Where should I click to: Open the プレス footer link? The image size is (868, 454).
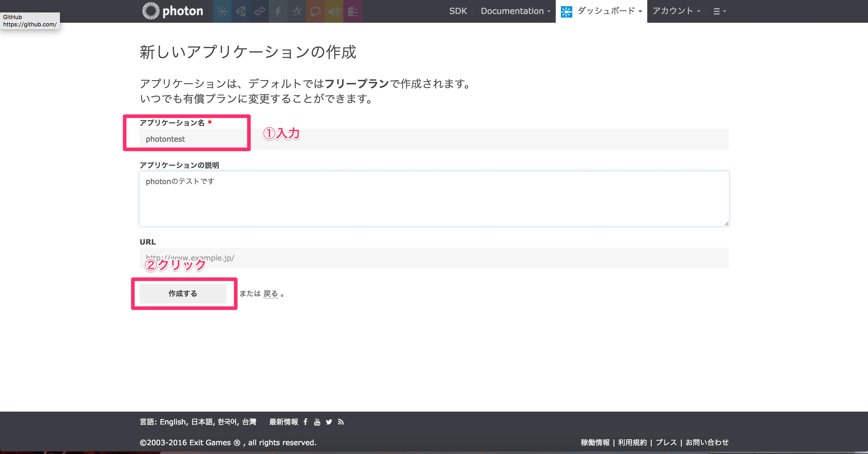point(666,443)
